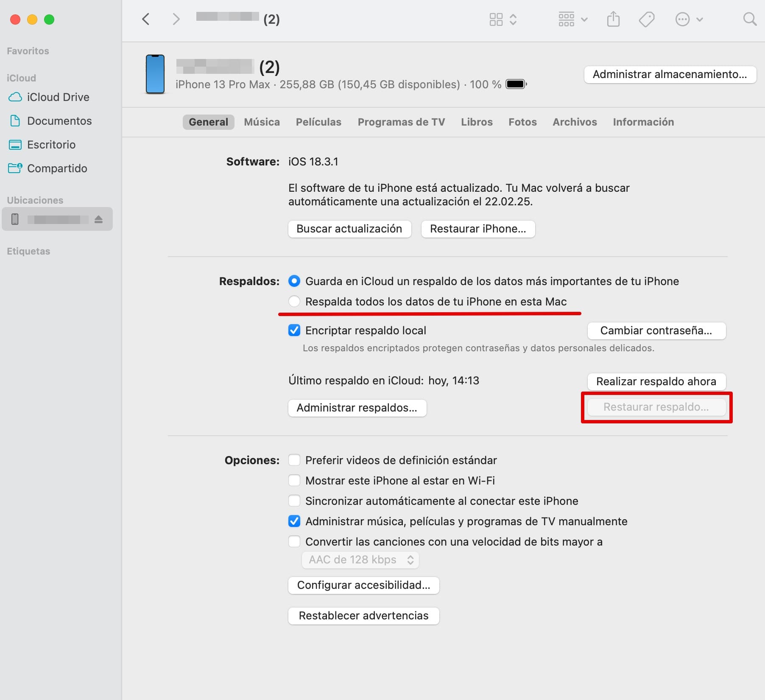This screenshot has width=765, height=700.
Task: Click the iCloud sidebar heading
Action: [x=21, y=78]
